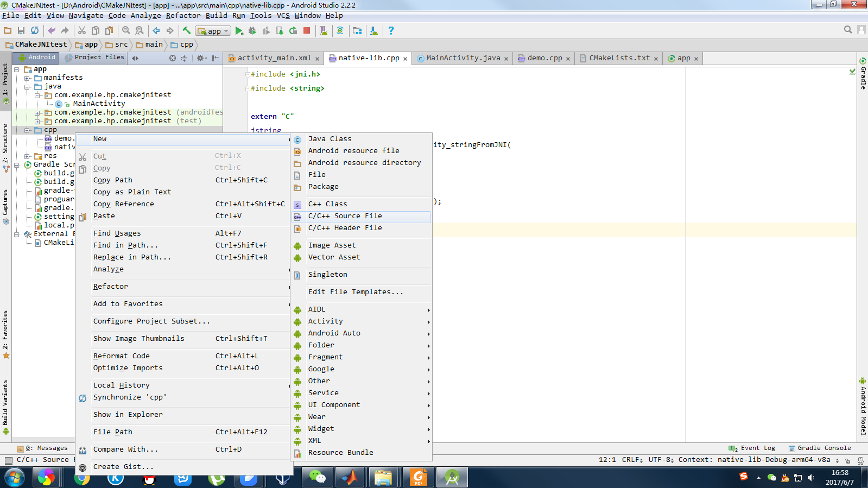The height and width of the screenshot is (488, 868).
Task: Expand the com.example.hp.cmakejnitest (test) package
Action: [37, 122]
